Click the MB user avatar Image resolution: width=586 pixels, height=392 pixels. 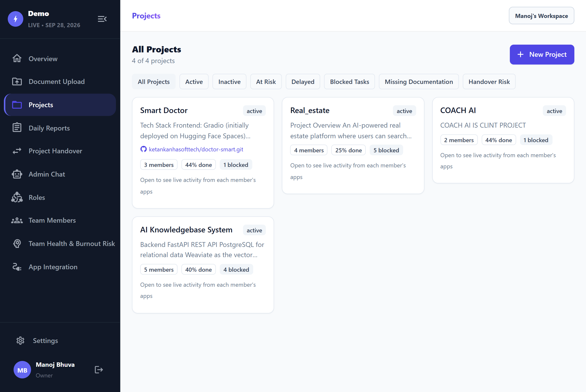tap(22, 369)
